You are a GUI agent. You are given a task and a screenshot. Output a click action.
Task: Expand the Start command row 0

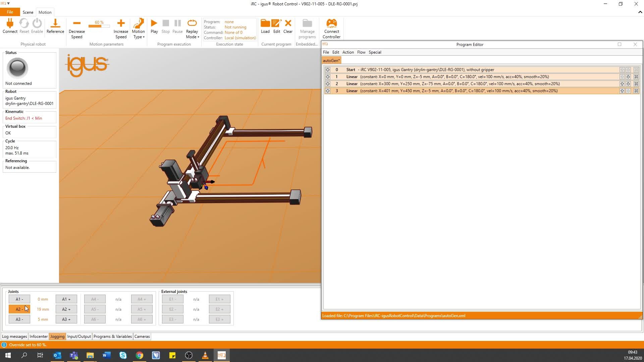328,70
